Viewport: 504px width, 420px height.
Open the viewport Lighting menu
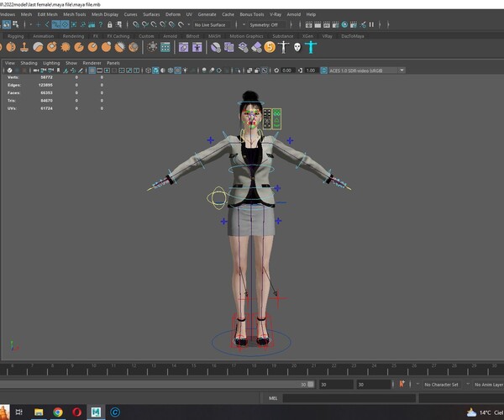[x=51, y=63]
